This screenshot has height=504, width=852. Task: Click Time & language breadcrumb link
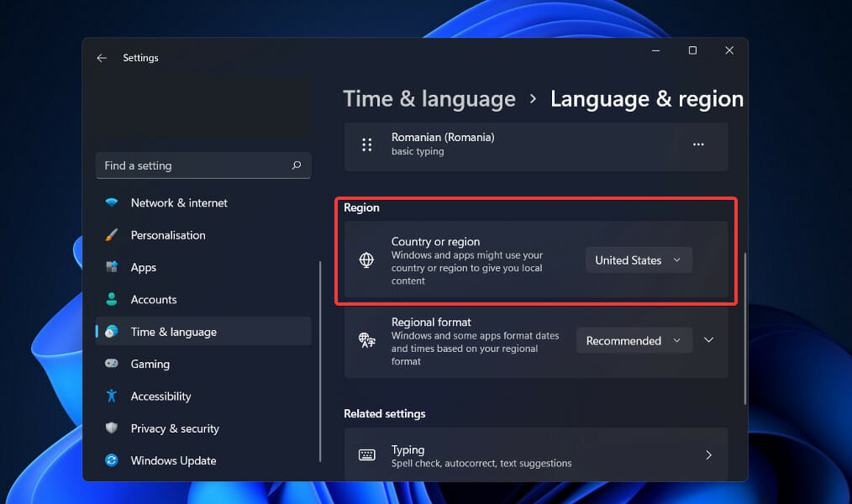(429, 99)
